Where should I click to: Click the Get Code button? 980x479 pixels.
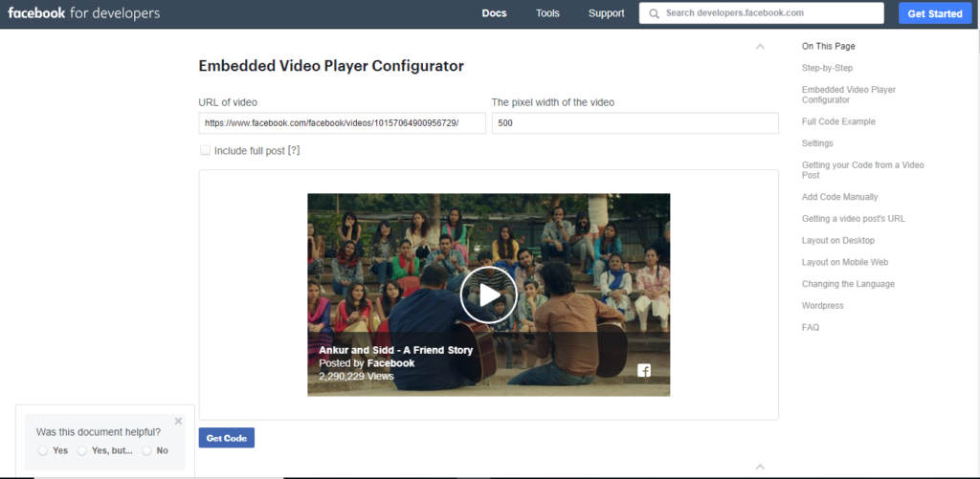[x=226, y=438]
